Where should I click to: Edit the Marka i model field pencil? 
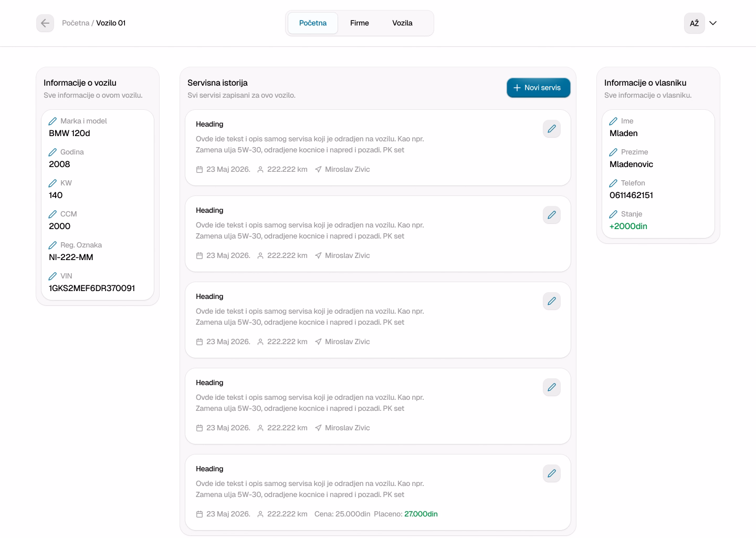coord(52,121)
